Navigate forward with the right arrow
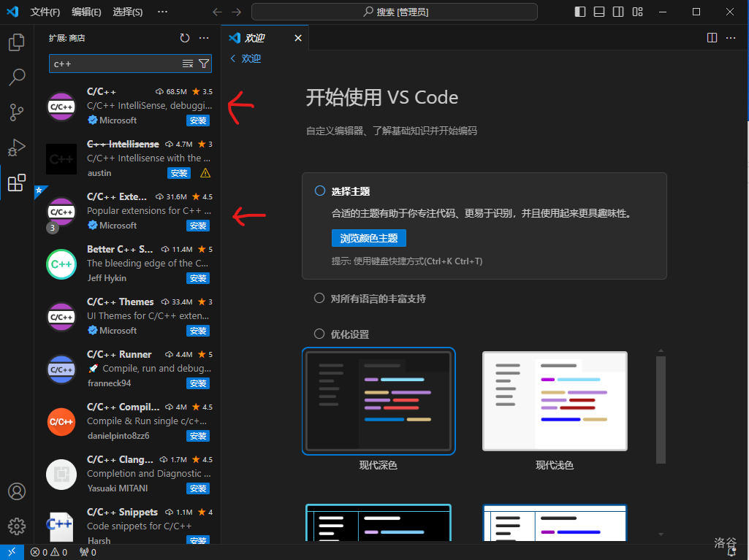 point(237,12)
